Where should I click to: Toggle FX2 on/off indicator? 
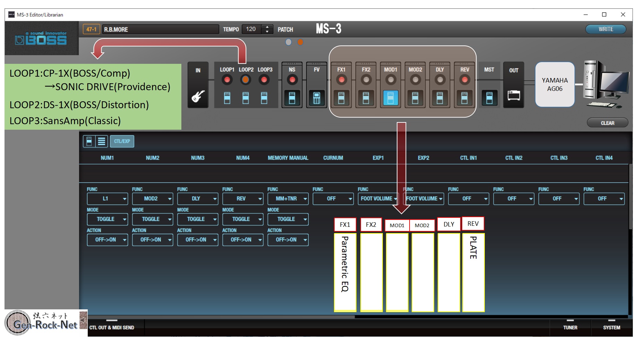[x=366, y=80]
